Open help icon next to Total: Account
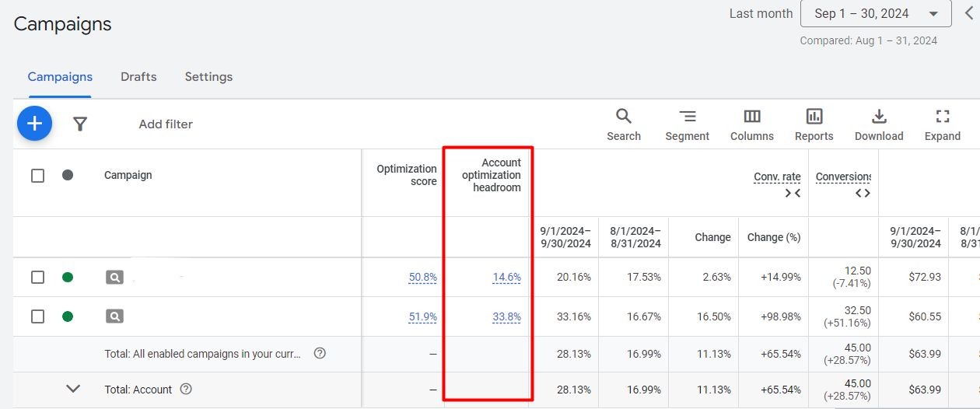The height and width of the screenshot is (409, 980). tap(186, 389)
